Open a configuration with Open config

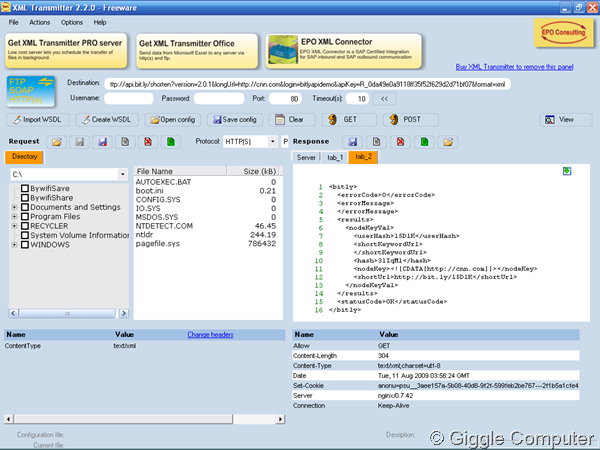click(173, 120)
